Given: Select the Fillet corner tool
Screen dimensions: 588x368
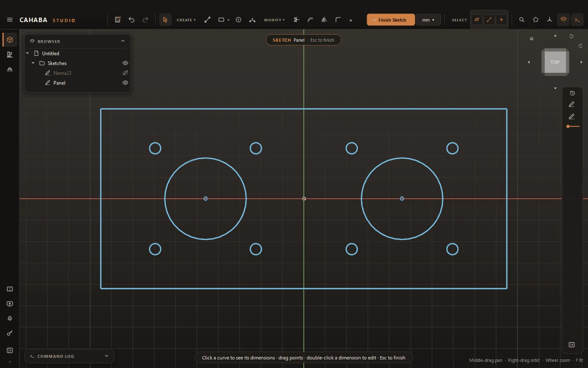Looking at the screenshot, I should (338, 20).
